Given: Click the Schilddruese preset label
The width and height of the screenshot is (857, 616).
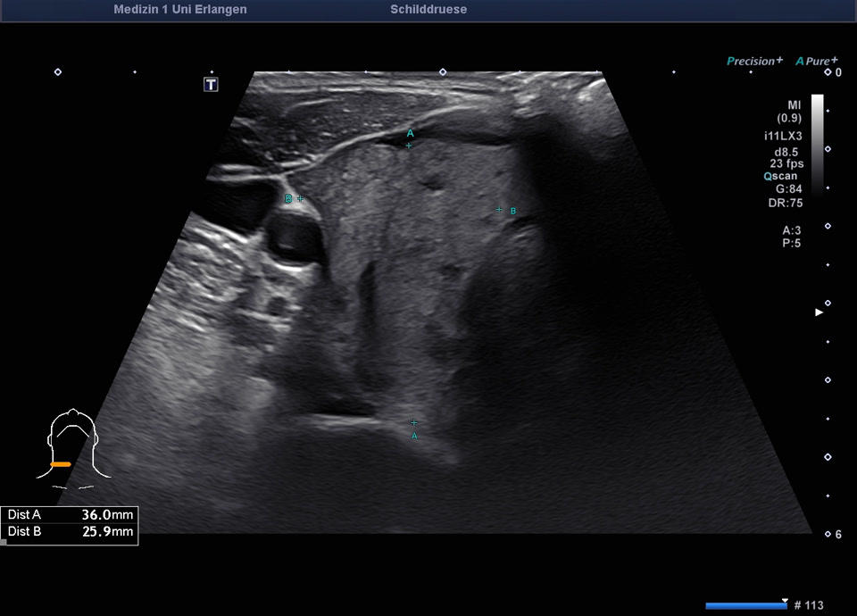Looking at the screenshot, I should point(428,10).
